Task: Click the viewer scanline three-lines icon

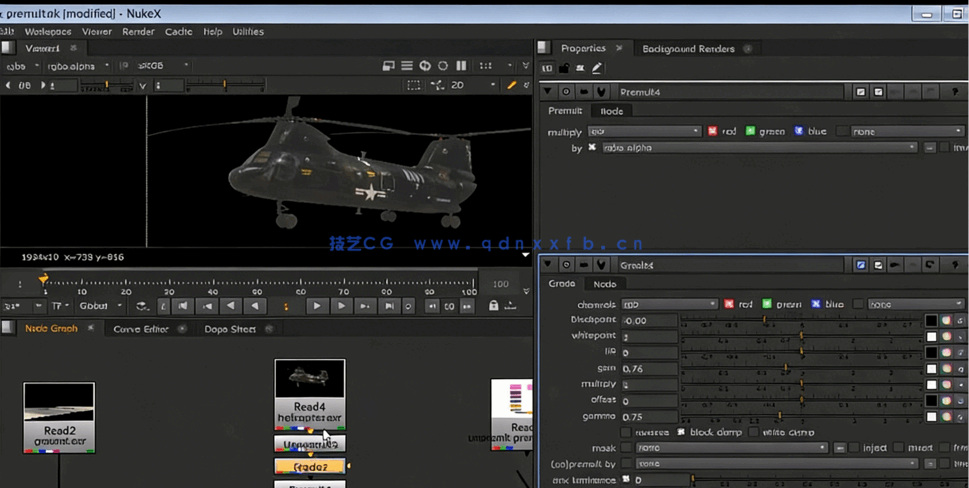Action: [x=407, y=65]
